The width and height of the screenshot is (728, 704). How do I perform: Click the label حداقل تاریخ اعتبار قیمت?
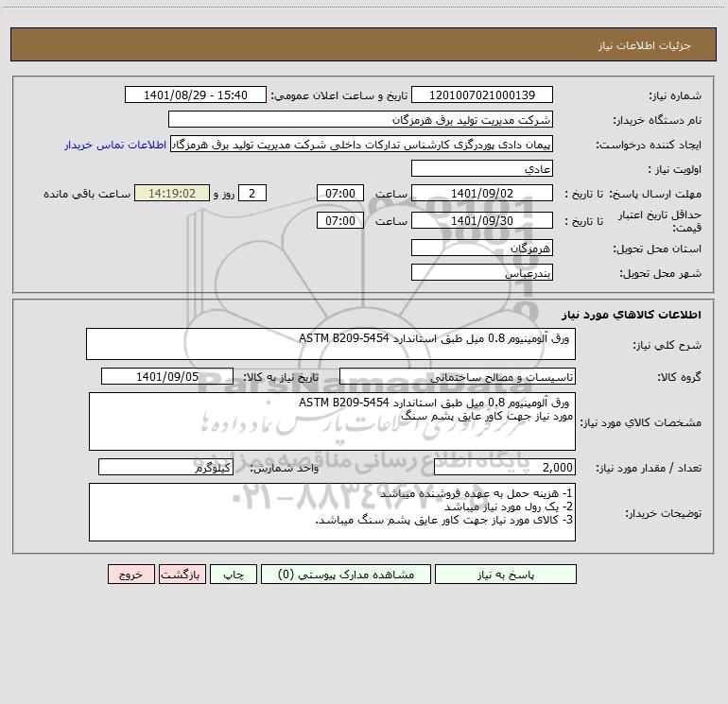pyautogui.click(x=659, y=221)
